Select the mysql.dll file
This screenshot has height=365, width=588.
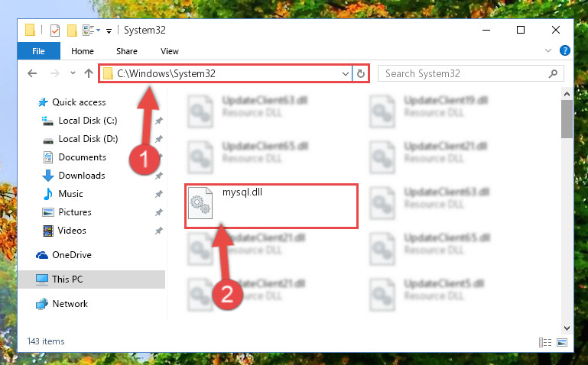coord(271,206)
